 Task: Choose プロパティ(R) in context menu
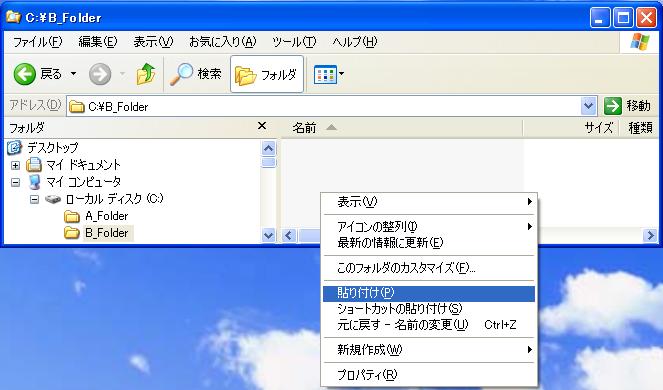pos(429,375)
